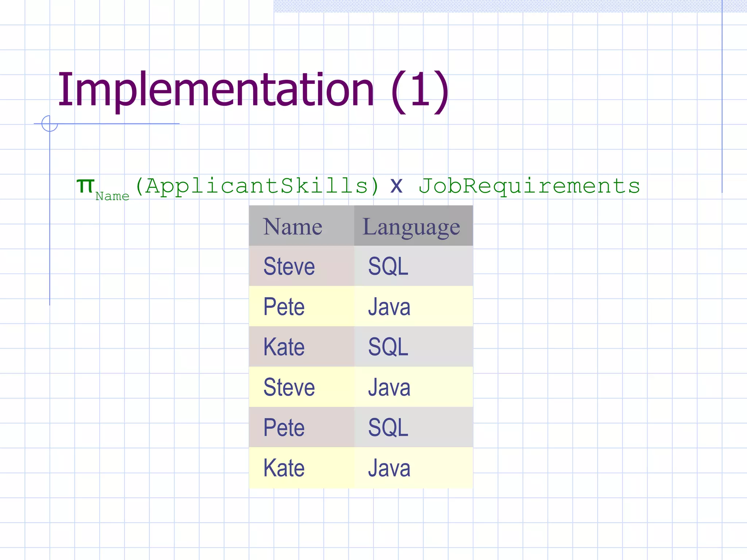Screen dimensions: 747x560
Task: Select 'SQL' cell beside second Pete
Action: point(413,427)
